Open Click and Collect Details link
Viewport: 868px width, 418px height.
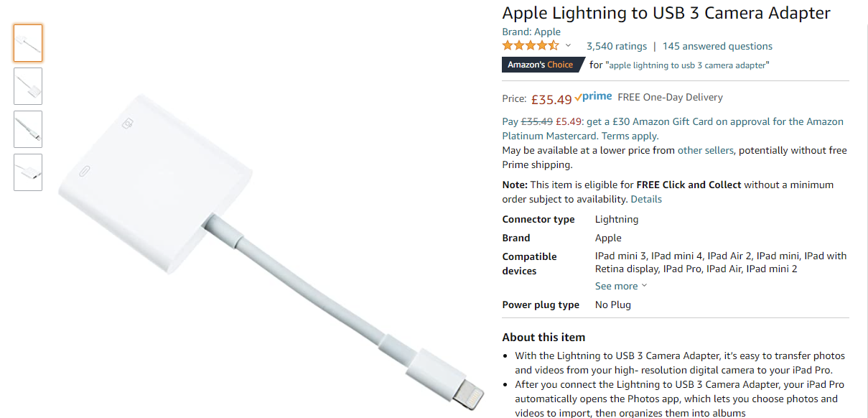pyautogui.click(x=646, y=199)
